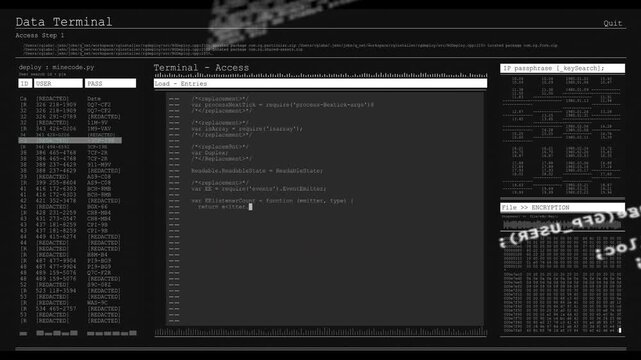Viewport: 641px width, 360px height.
Task: Click the IP passphrase _keySearch field
Action: point(563,68)
